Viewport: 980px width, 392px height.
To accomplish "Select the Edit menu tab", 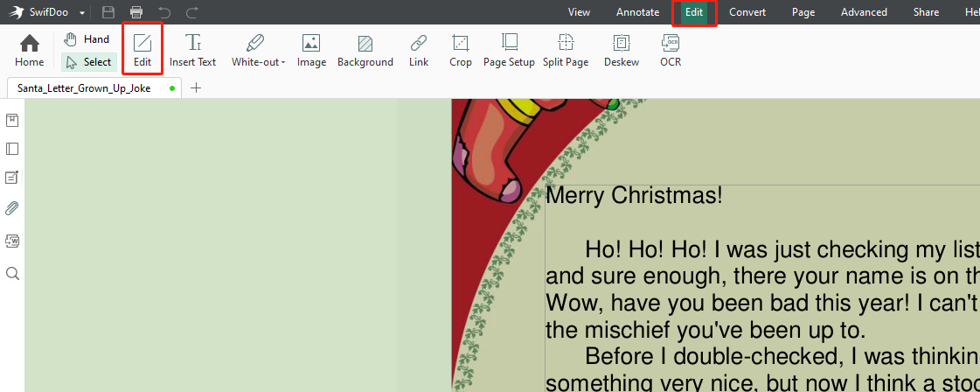I will 694,12.
